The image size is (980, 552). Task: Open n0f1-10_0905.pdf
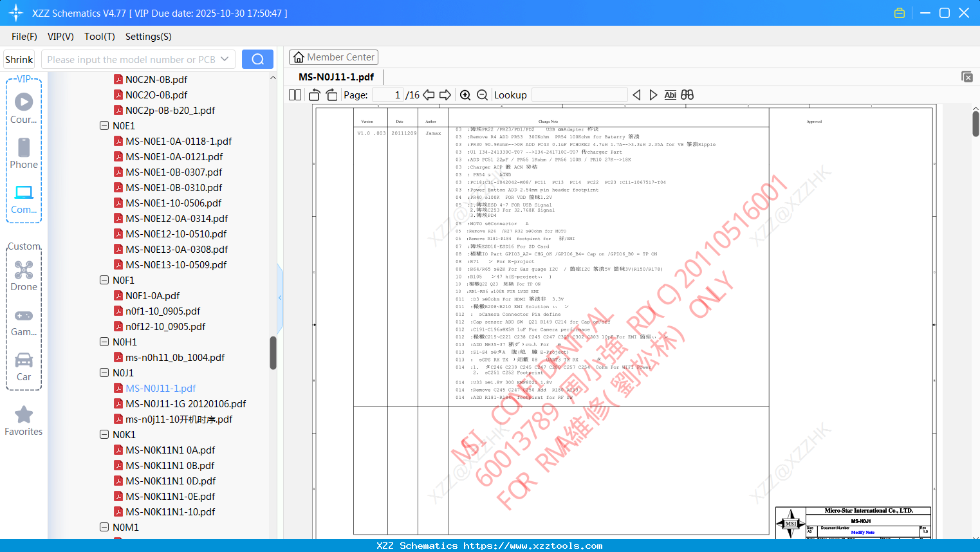click(163, 311)
